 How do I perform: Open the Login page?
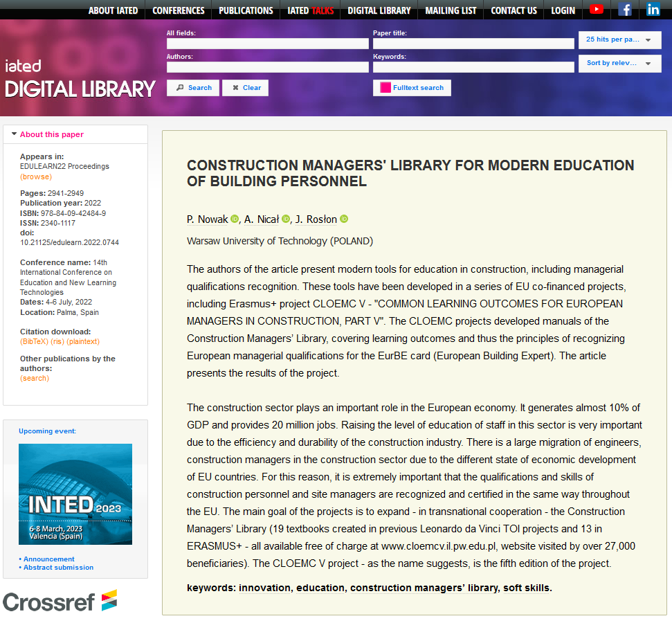563,10
